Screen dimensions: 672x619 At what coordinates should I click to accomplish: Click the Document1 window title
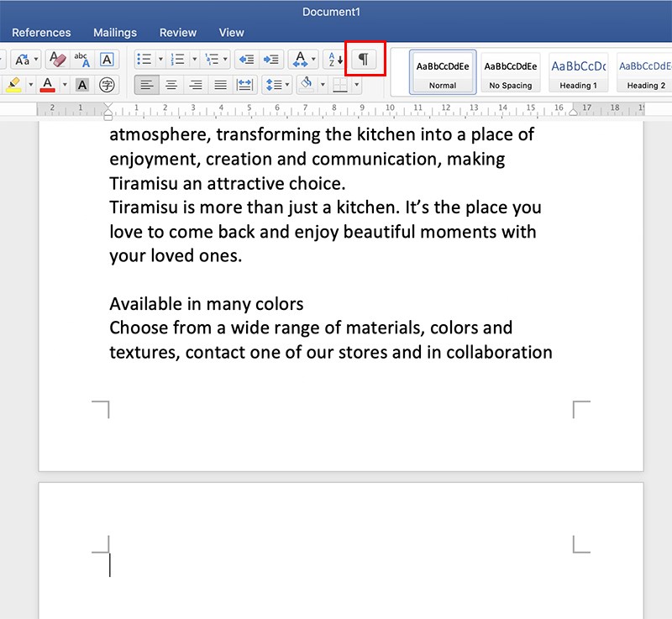(x=331, y=12)
